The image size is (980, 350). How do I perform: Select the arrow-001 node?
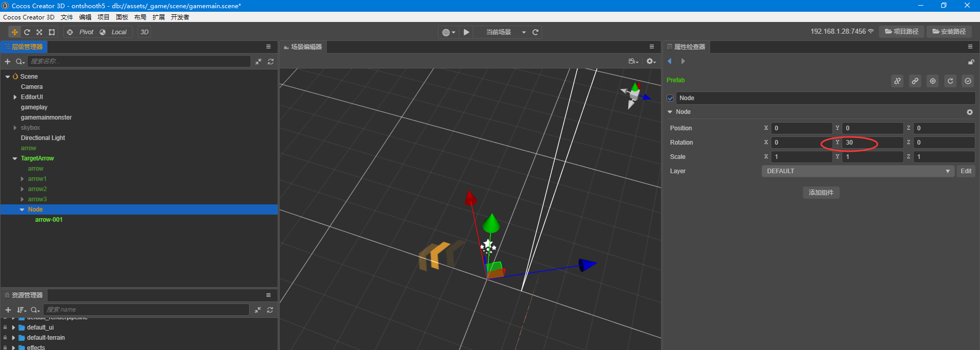(x=48, y=220)
